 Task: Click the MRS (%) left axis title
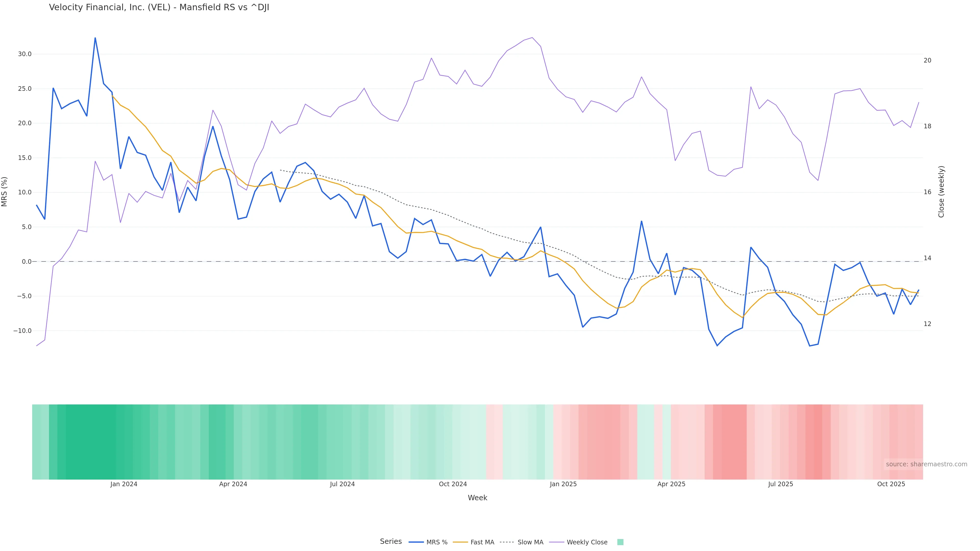5,192
